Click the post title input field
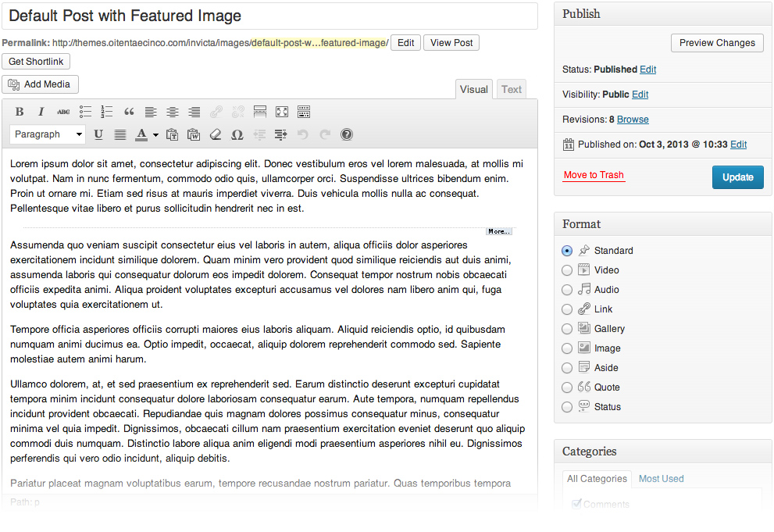774x532 pixels. 269,16
